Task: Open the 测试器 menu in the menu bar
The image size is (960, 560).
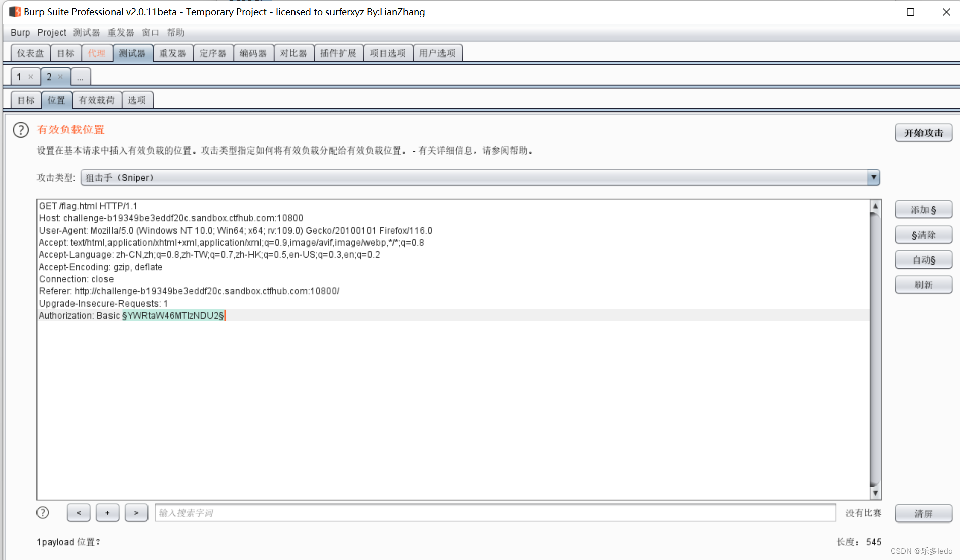Action: pyautogui.click(x=86, y=32)
